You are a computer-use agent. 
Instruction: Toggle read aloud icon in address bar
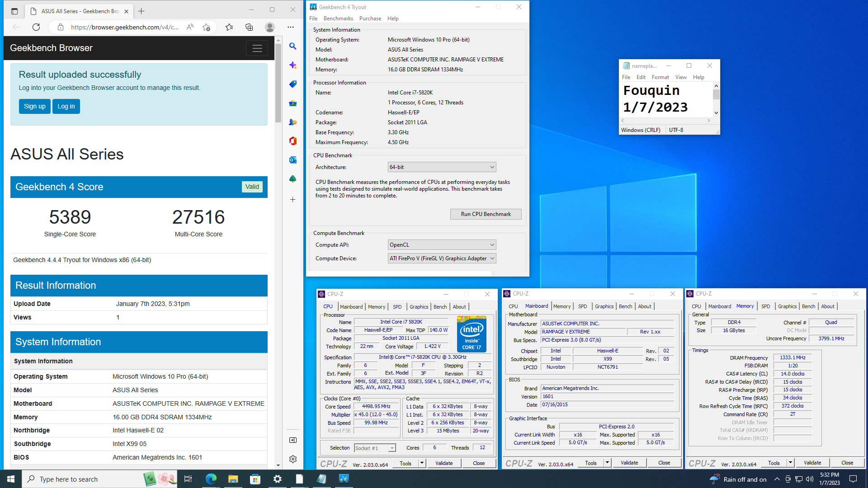(190, 27)
